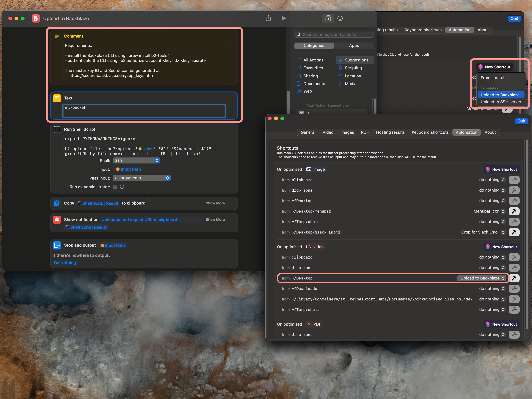The height and width of the screenshot is (399, 532).
Task: Click hammer icon beside Upload to Backblaze
Action: 514,278
